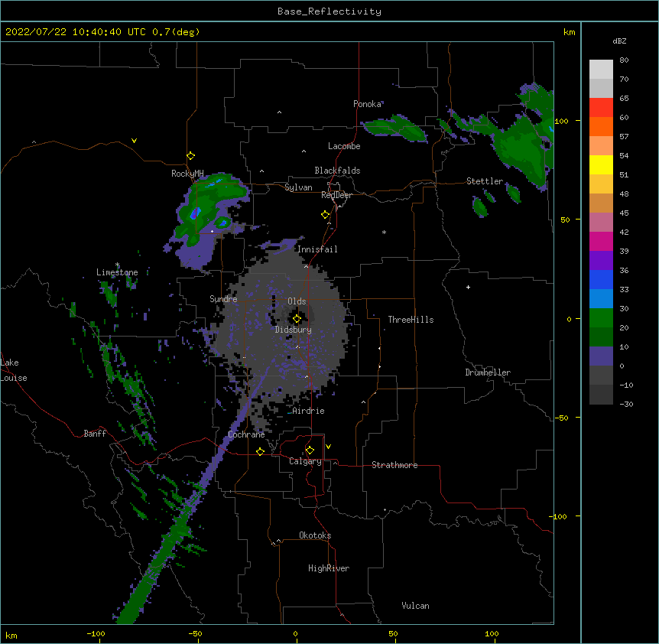The width and height of the screenshot is (659, 644).
Task: Click the Stettler city label
Action: pos(485,181)
